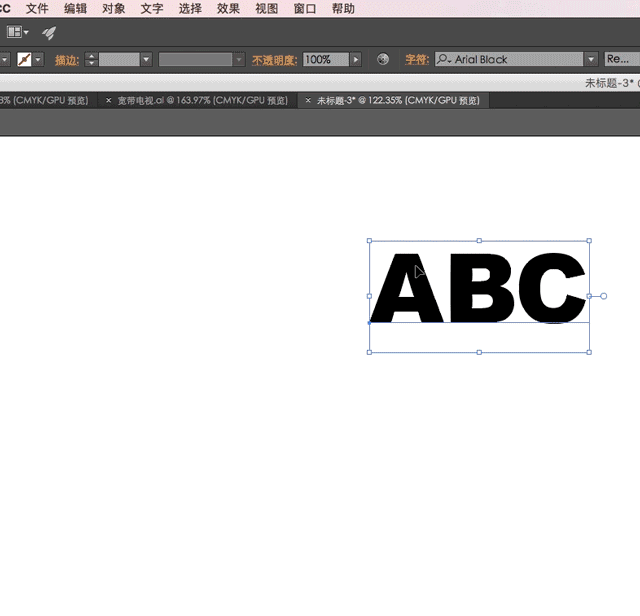
Task: Open the 文字 menu
Action: (152, 9)
